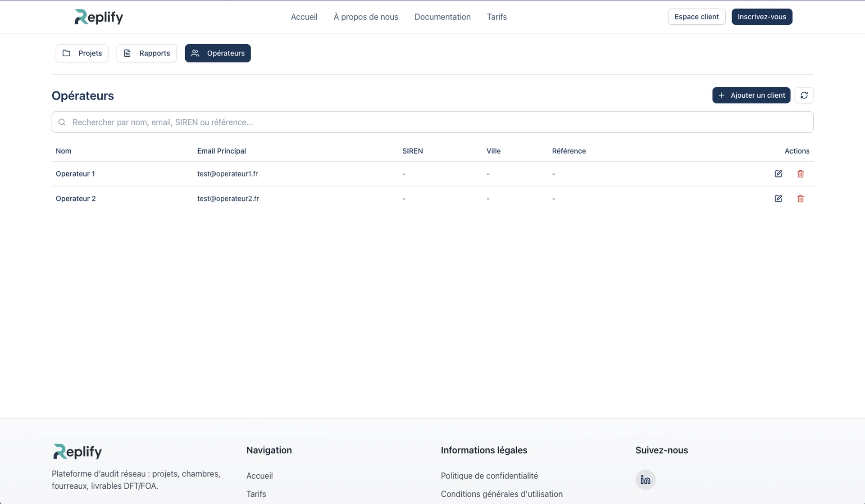Click the Opérateurs people icon
This screenshot has width=865, height=504.
195,53
